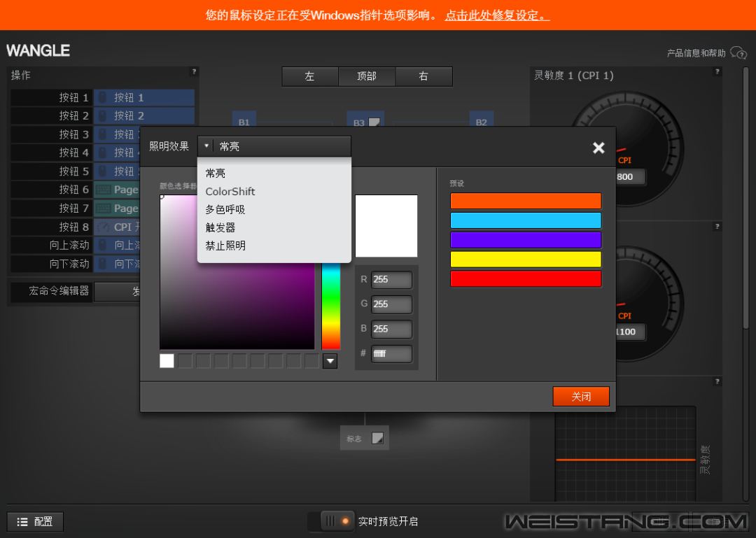Click the B2 button marker

(x=481, y=120)
